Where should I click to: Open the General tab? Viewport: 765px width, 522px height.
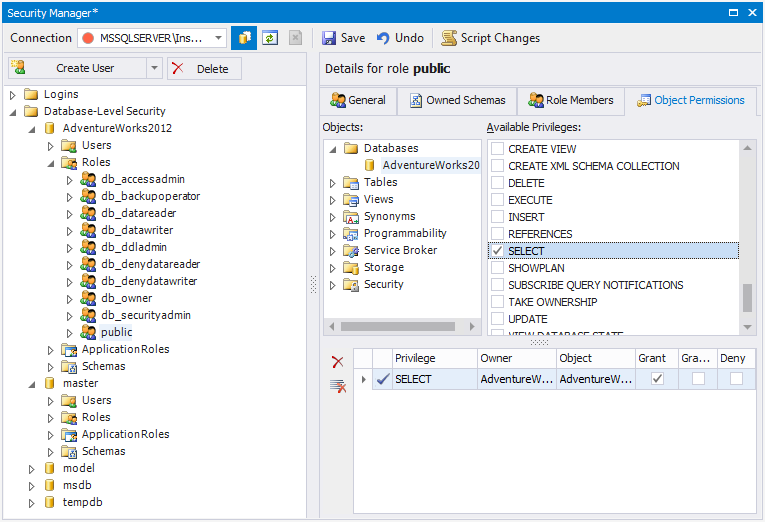pyautogui.click(x=358, y=100)
